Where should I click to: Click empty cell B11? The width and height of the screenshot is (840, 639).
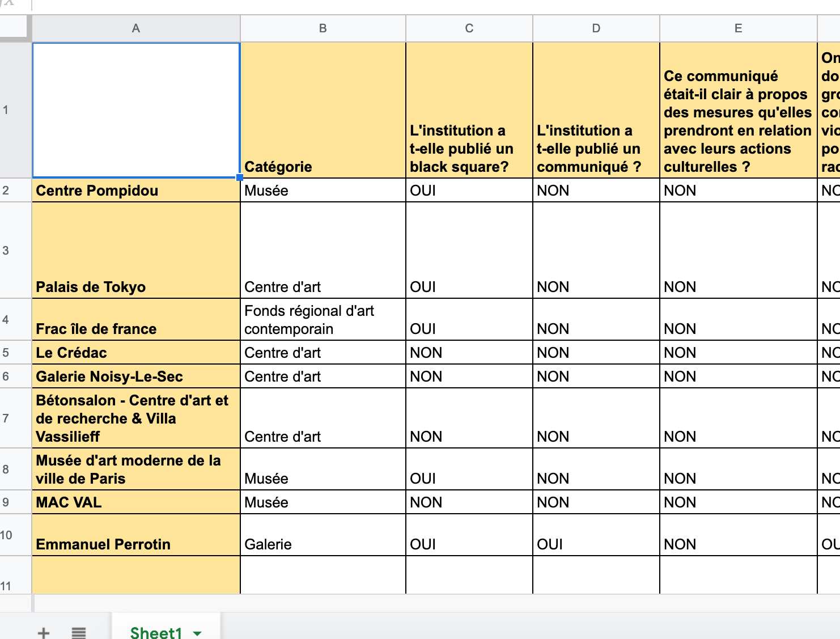click(323, 575)
